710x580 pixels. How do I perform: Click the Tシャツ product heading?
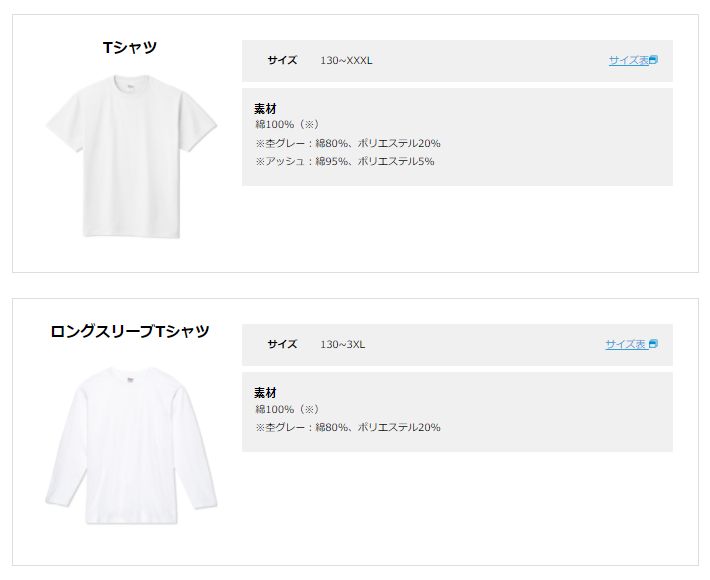[x=130, y=47]
